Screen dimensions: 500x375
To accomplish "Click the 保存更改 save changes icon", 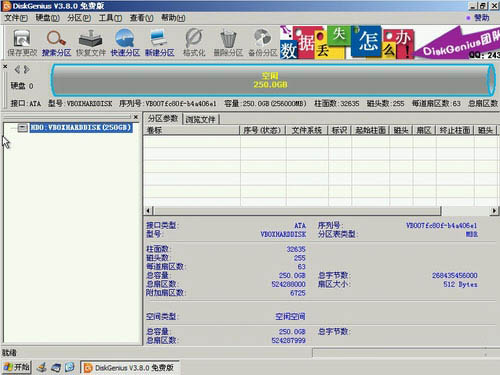I will coord(22,43).
